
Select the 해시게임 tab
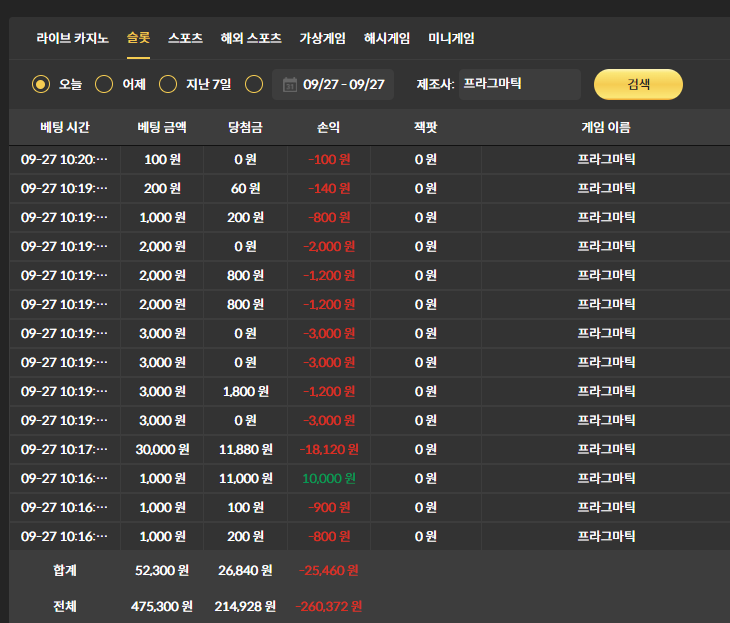(387, 38)
